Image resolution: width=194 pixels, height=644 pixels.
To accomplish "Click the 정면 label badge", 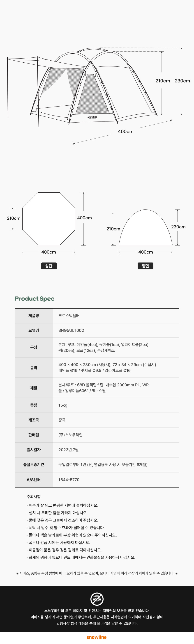I will pyautogui.click(x=145, y=266).
